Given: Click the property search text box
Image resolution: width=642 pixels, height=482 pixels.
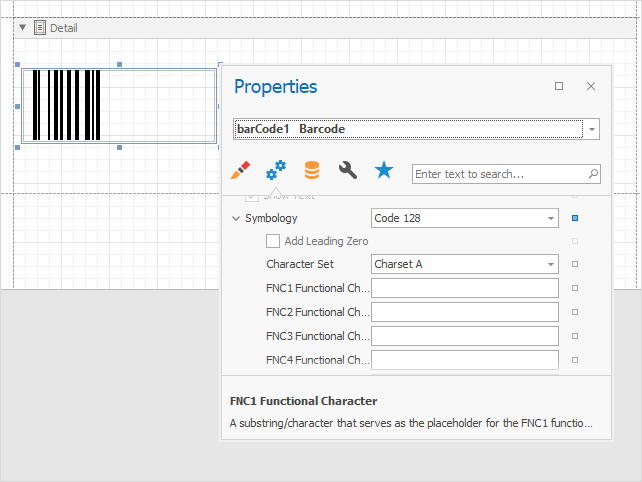Looking at the screenshot, I should (498, 174).
